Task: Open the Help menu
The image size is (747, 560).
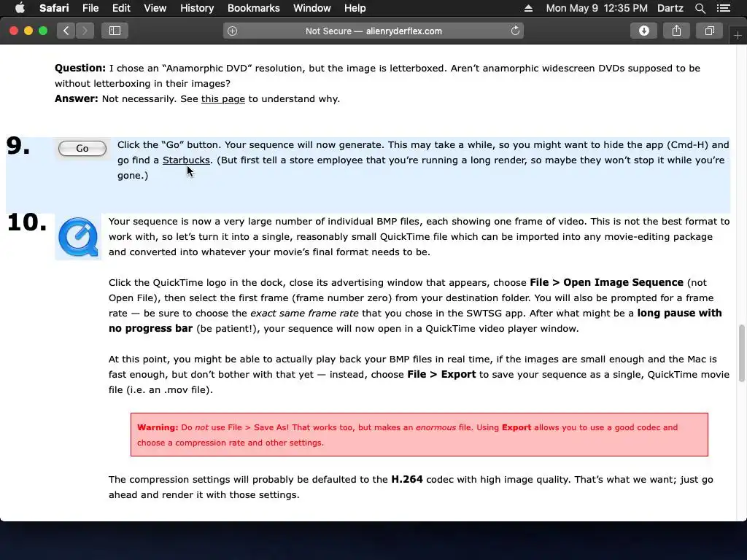Action: [355, 8]
